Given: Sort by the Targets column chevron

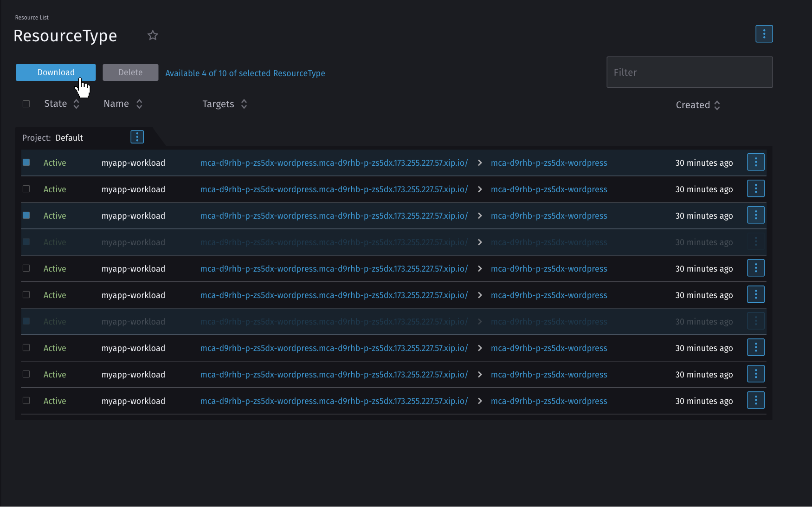Looking at the screenshot, I should pyautogui.click(x=244, y=104).
